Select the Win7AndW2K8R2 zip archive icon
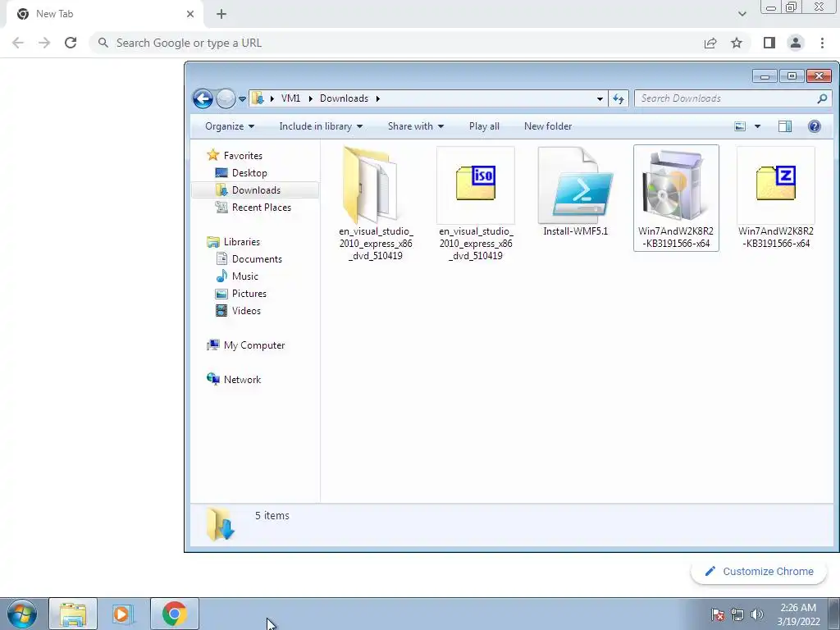 (776, 184)
